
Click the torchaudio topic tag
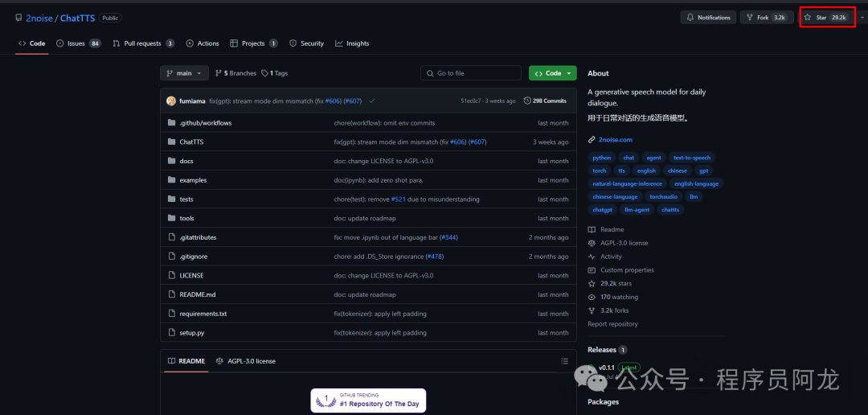point(663,197)
